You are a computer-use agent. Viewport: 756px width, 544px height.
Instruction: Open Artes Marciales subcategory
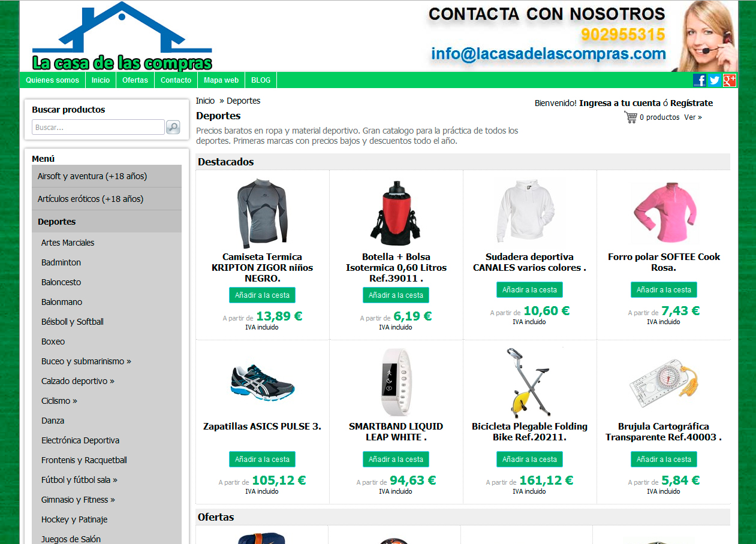point(68,243)
